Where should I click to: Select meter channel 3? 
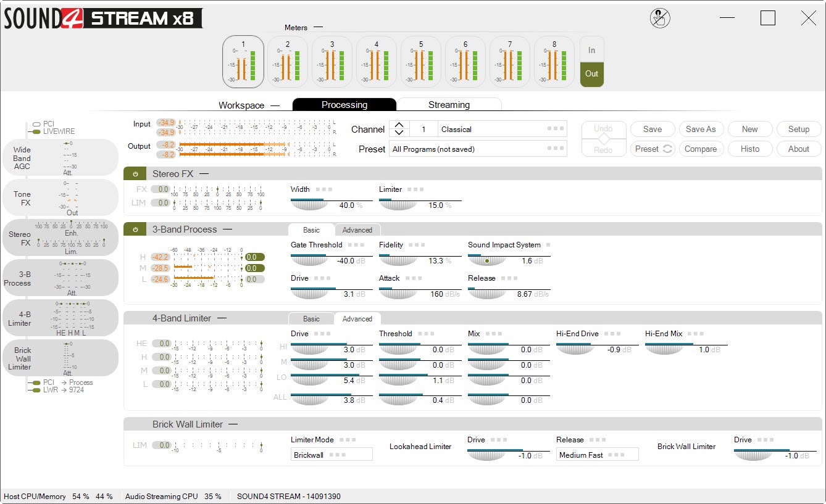(x=332, y=62)
